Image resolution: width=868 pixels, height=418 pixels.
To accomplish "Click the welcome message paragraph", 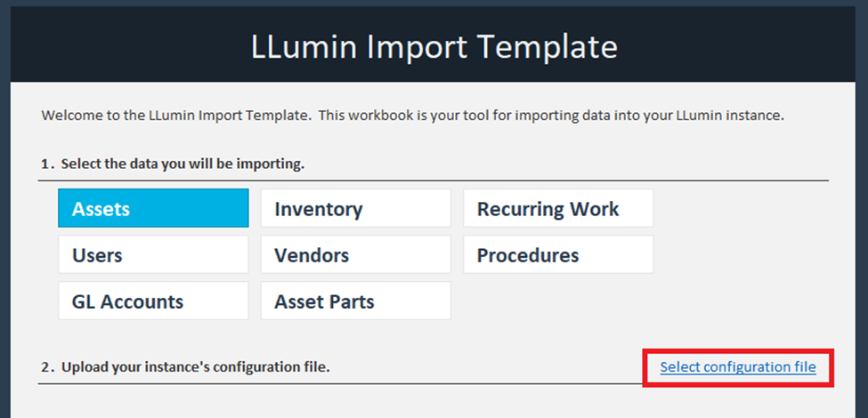I will tap(412, 116).
